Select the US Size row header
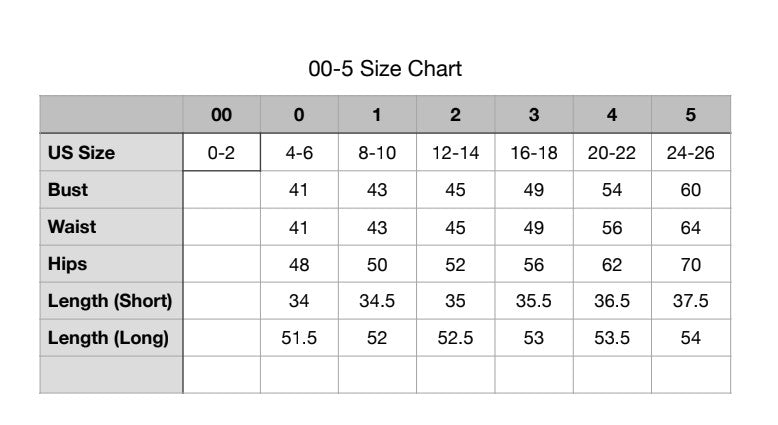Screen dimensions: 778x425 coord(111,152)
